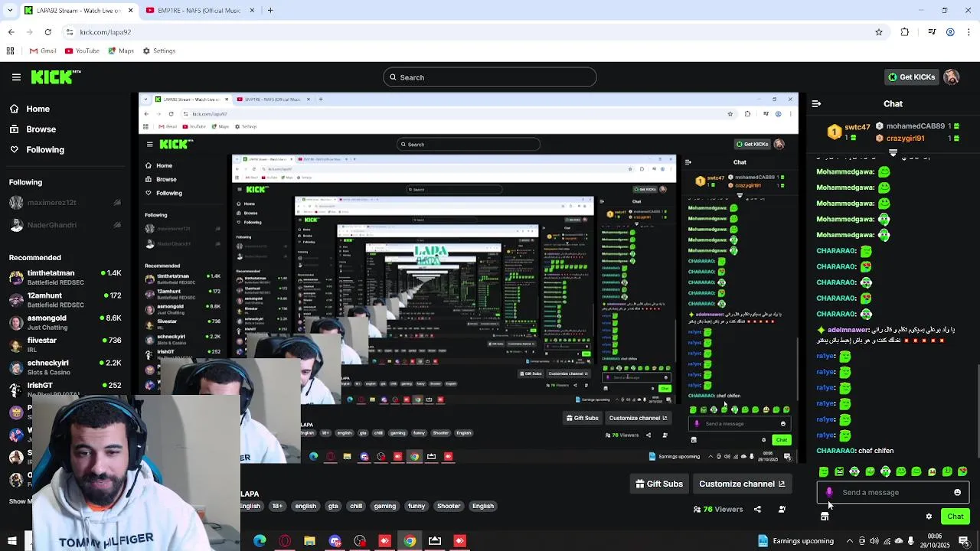Viewport: 980px width, 551px height.
Task: Click the Send a message chat input
Action: coord(893,492)
